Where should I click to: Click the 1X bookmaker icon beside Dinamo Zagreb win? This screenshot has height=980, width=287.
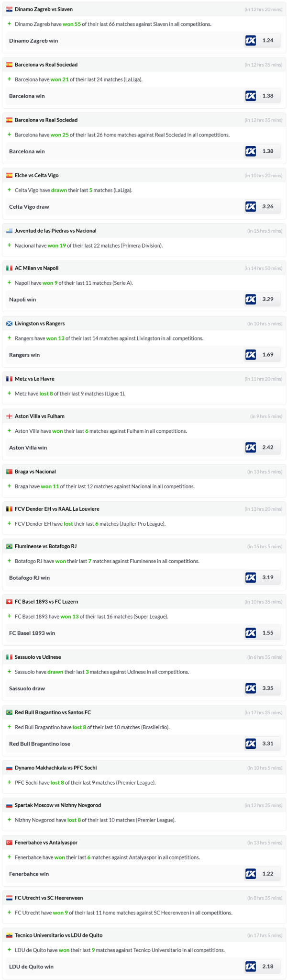point(251,41)
